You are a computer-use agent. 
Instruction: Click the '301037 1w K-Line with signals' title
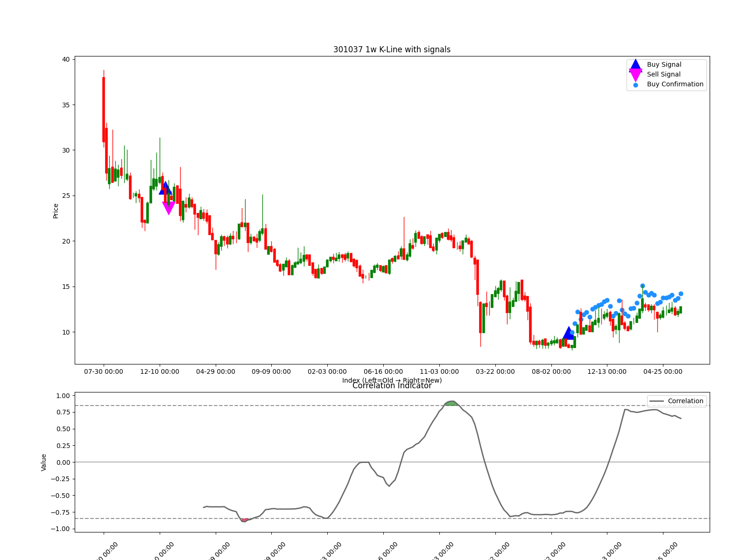392,49
